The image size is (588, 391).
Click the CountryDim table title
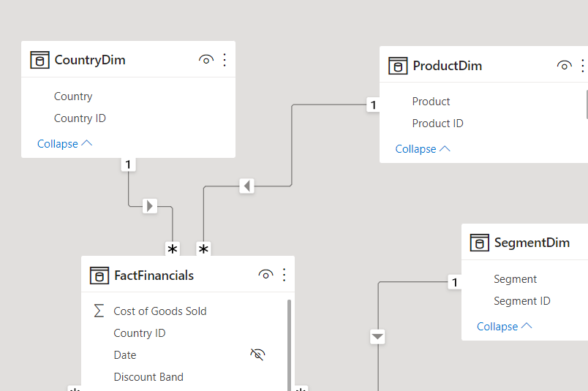pos(90,60)
